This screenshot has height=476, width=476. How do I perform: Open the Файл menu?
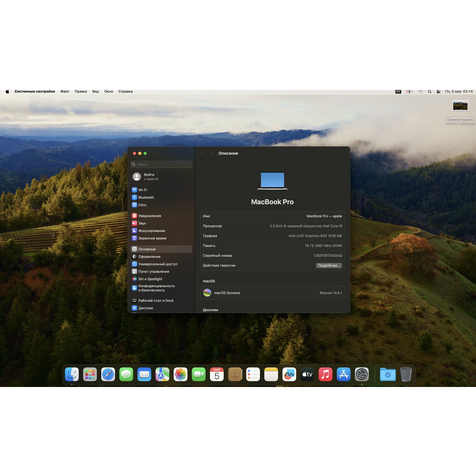pyautogui.click(x=65, y=91)
